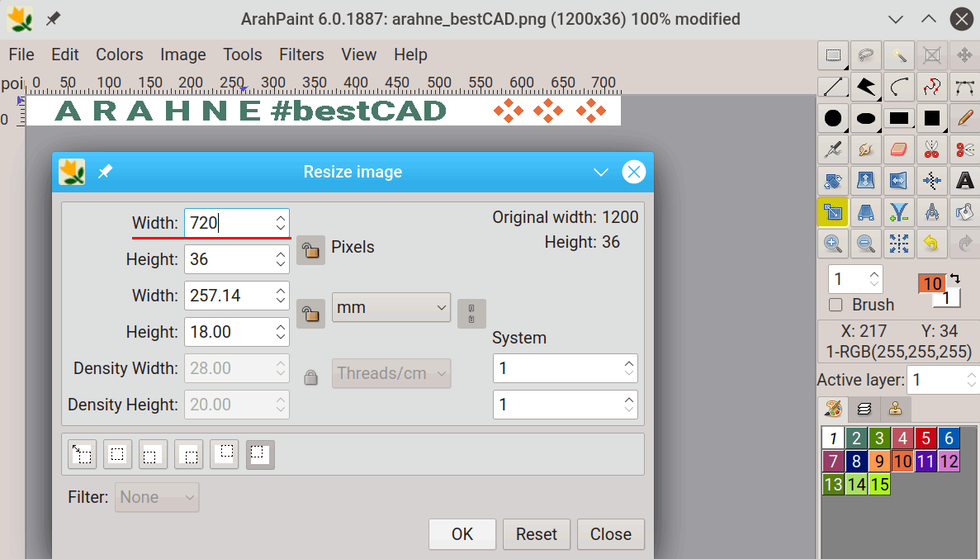The image size is (980, 559).
Task: Open the Filter None dropdown
Action: [x=157, y=497]
